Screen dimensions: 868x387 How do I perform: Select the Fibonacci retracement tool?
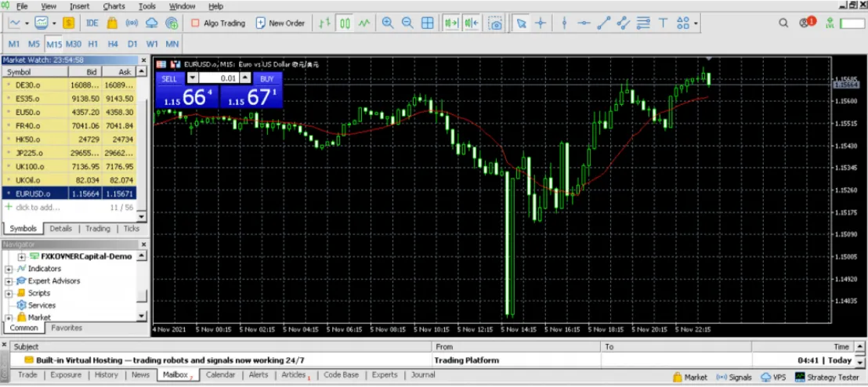[643, 24]
